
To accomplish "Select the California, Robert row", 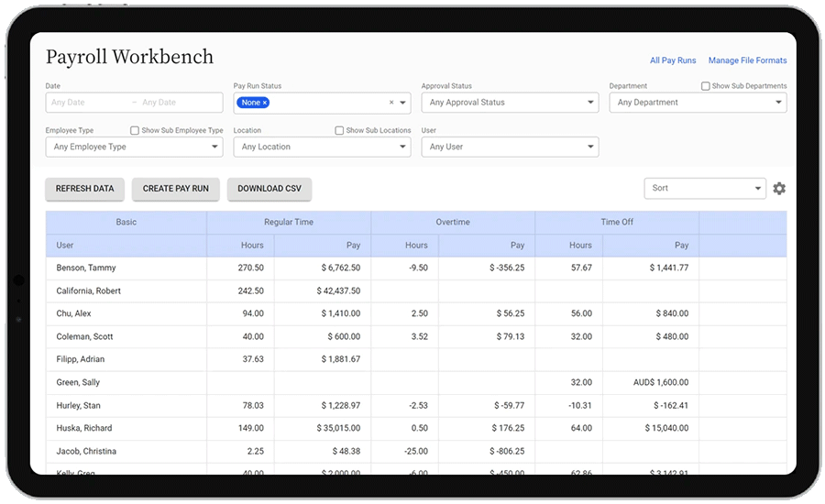I will point(416,290).
